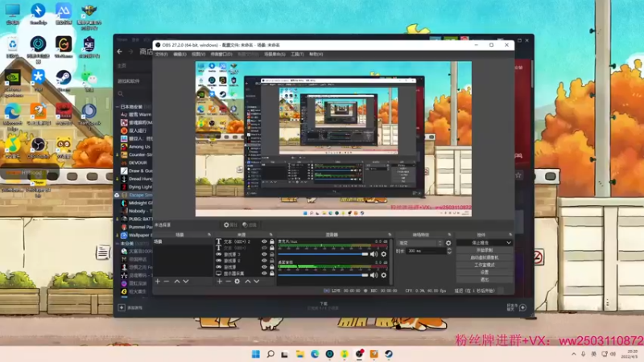Open Steam desktop shortcut icon
This screenshot has height=362, width=644.
[64, 80]
